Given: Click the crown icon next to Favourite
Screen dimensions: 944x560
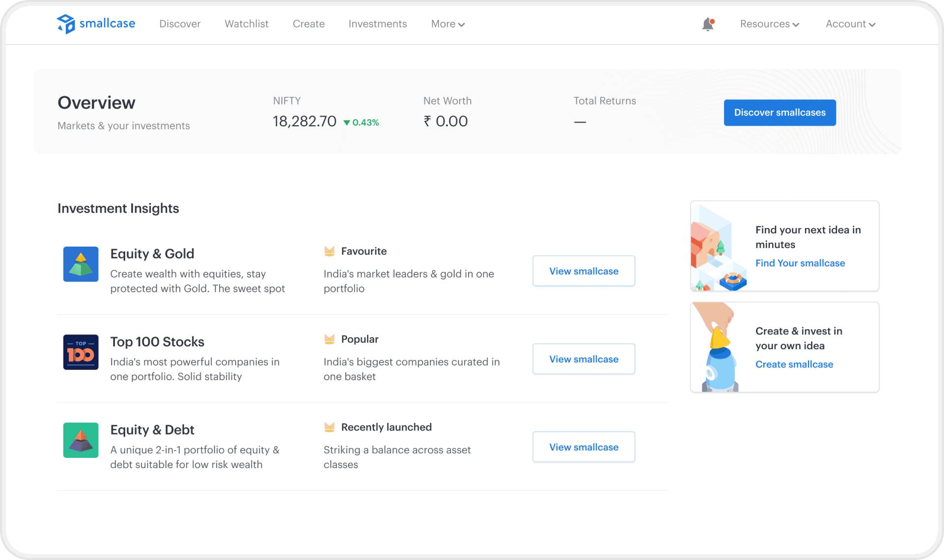Looking at the screenshot, I should [330, 251].
